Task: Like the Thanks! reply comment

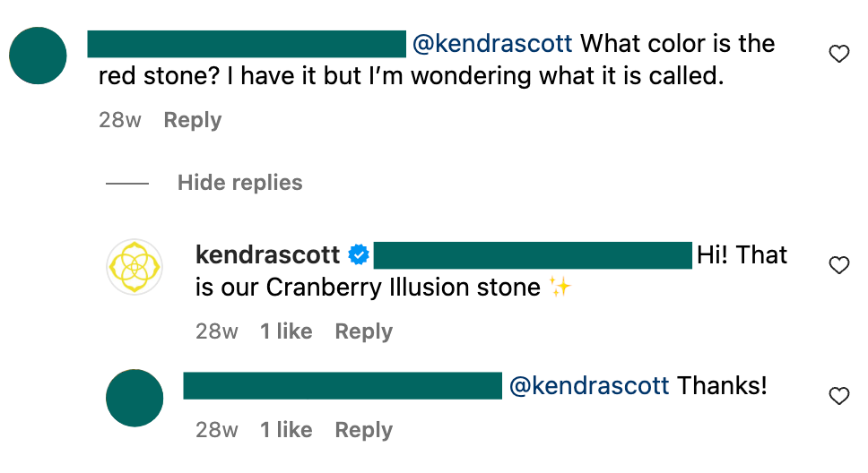Action: 838,396
